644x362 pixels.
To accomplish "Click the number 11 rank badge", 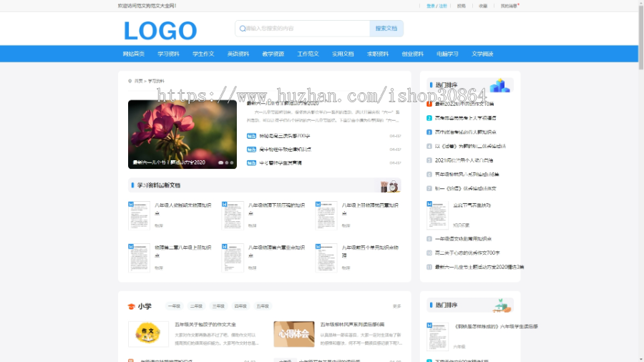I will pos(429,267).
